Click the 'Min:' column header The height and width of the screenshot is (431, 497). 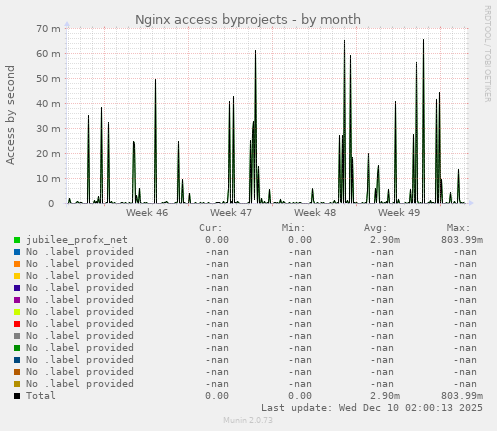pyautogui.click(x=293, y=228)
